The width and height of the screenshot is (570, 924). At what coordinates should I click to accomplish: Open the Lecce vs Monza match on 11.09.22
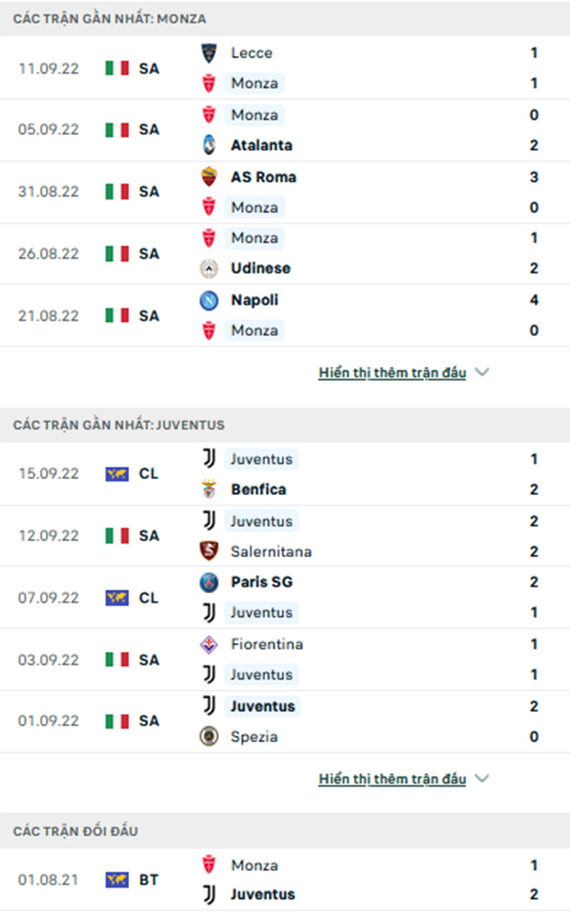285,68
